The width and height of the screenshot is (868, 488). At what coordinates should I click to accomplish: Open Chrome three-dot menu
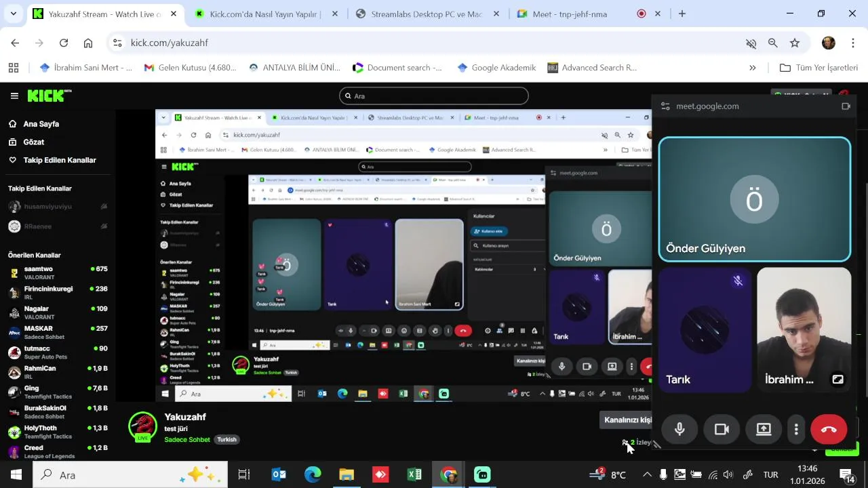coord(852,43)
